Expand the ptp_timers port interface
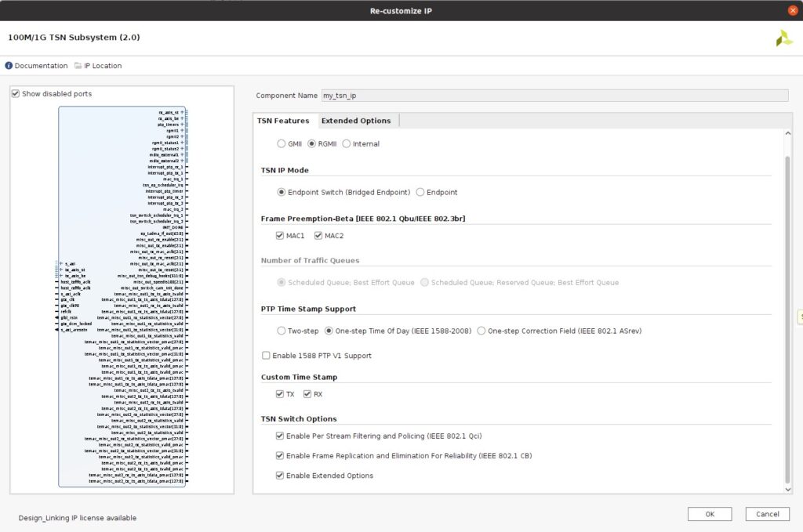 point(182,125)
